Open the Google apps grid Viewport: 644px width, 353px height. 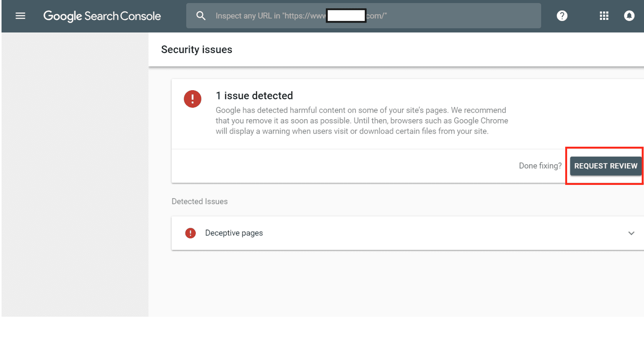click(604, 16)
